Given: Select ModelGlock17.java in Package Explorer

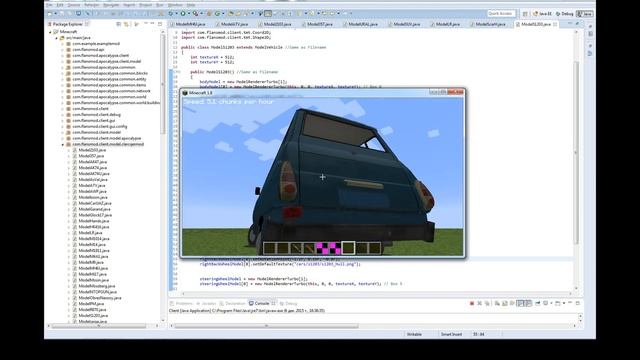Looking at the screenshot, I should click(x=95, y=215).
